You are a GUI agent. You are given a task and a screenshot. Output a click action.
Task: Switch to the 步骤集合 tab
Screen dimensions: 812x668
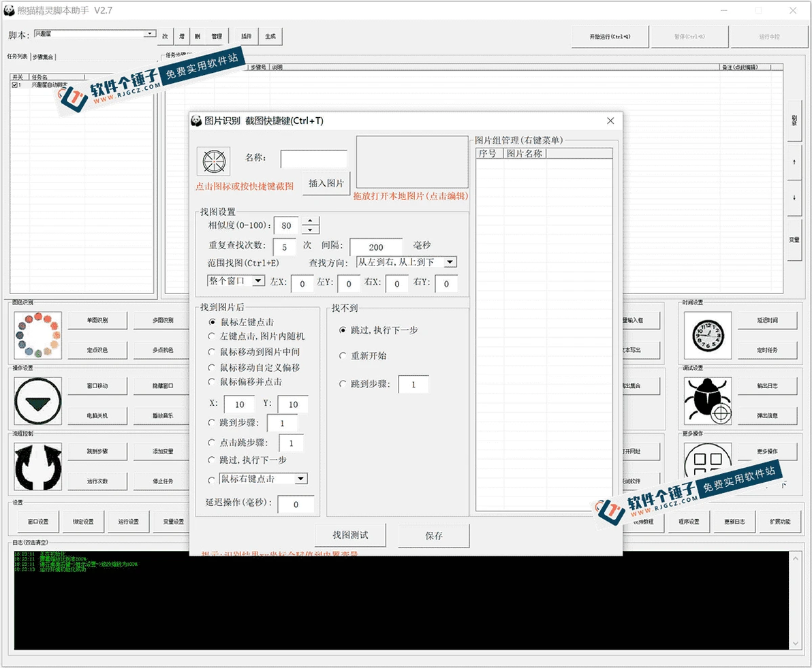pos(43,57)
